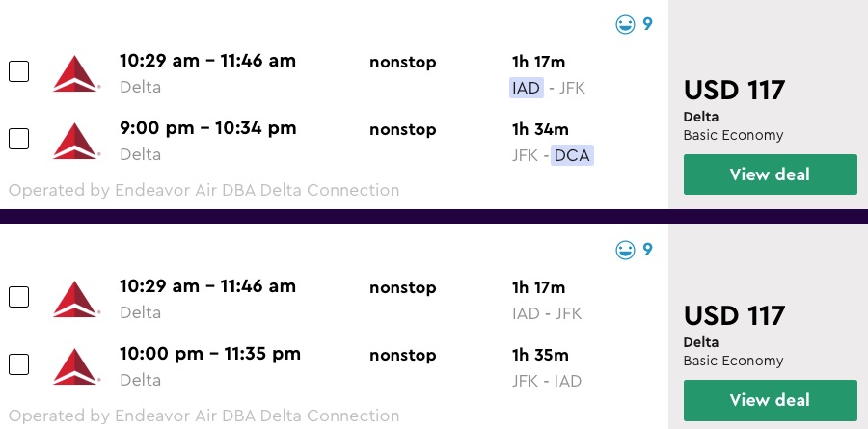This screenshot has width=868, height=429.
Task: Tick checkbox for first 10:29 am – 11:46 am flight
Action: [18, 71]
